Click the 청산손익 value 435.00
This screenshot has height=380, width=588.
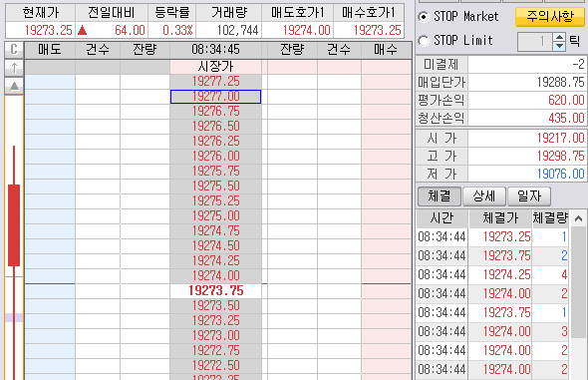pos(566,118)
